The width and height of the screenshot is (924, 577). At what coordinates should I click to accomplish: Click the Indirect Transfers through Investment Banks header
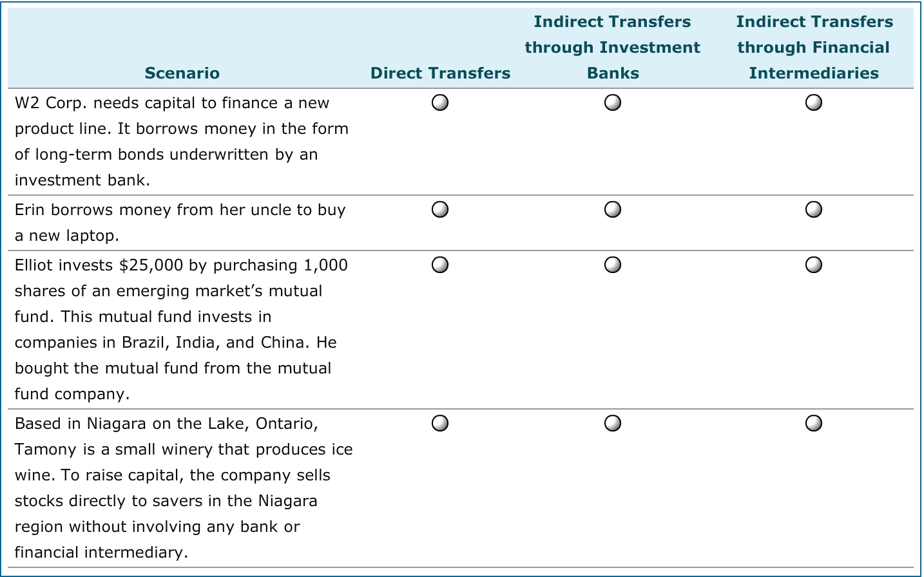613,47
